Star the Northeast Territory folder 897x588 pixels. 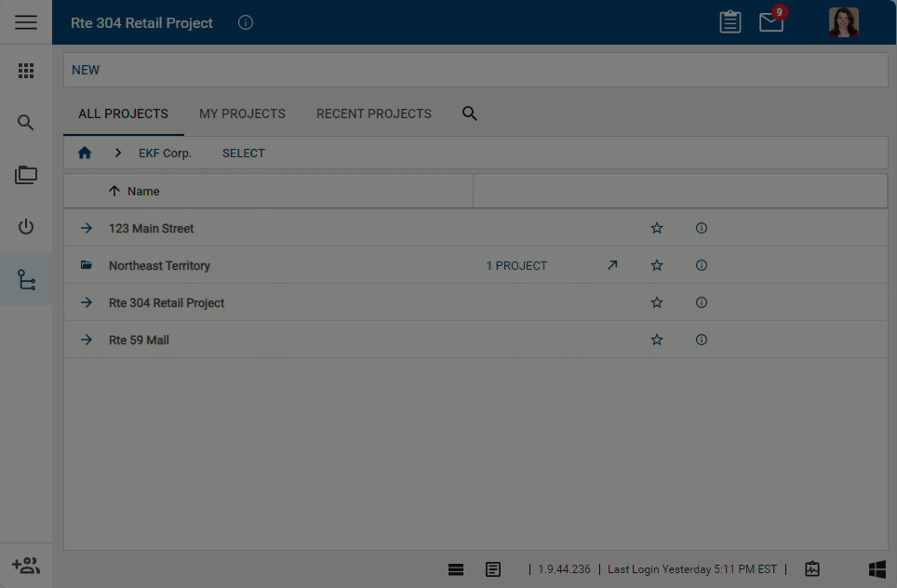[657, 265]
